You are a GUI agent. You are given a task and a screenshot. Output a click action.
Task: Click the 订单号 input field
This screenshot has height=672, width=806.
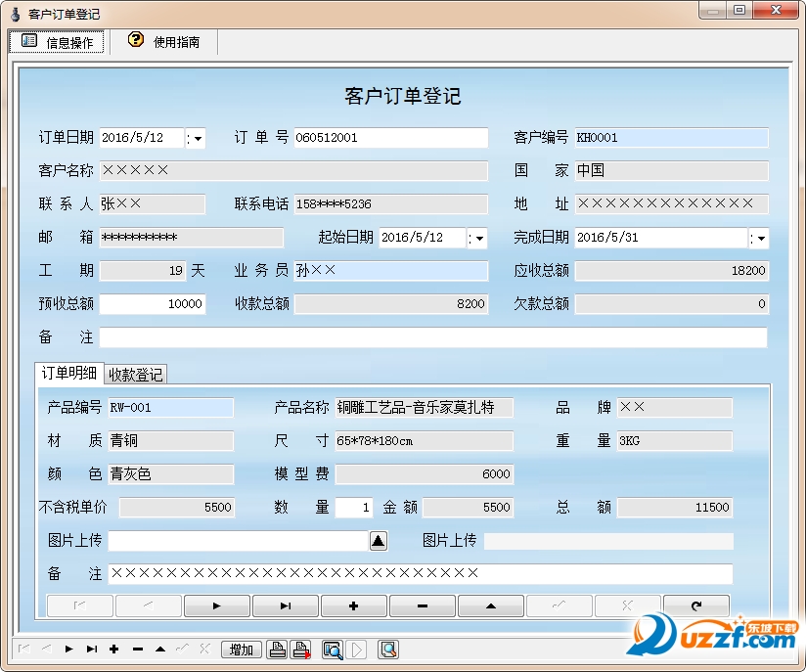coord(390,138)
